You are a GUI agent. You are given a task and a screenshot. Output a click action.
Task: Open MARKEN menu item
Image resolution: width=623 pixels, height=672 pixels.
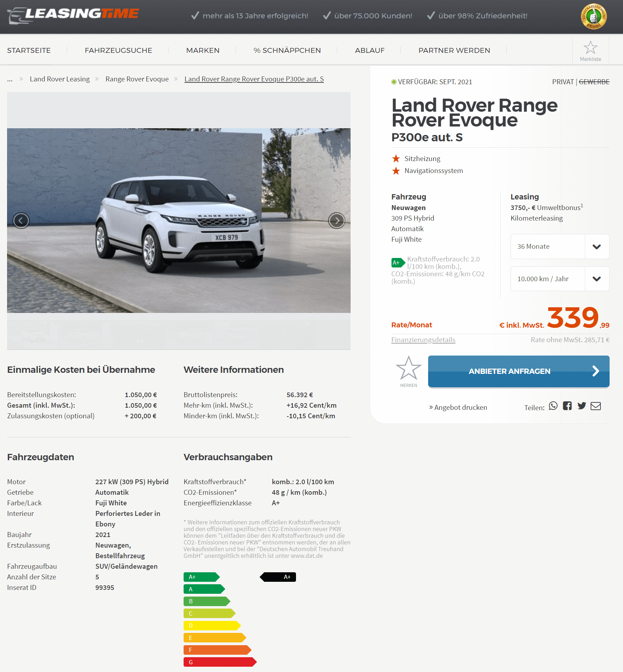click(203, 50)
